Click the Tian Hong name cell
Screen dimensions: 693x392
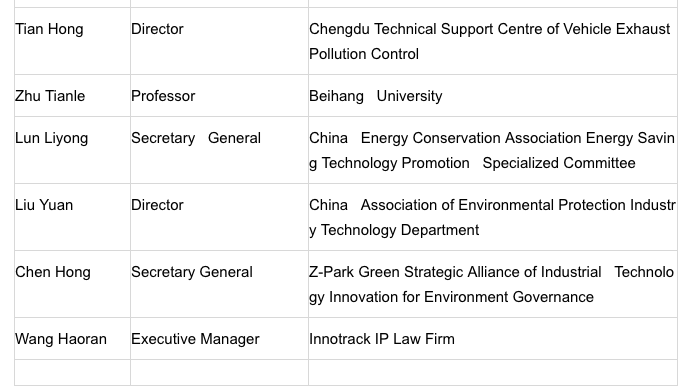[x=72, y=41]
